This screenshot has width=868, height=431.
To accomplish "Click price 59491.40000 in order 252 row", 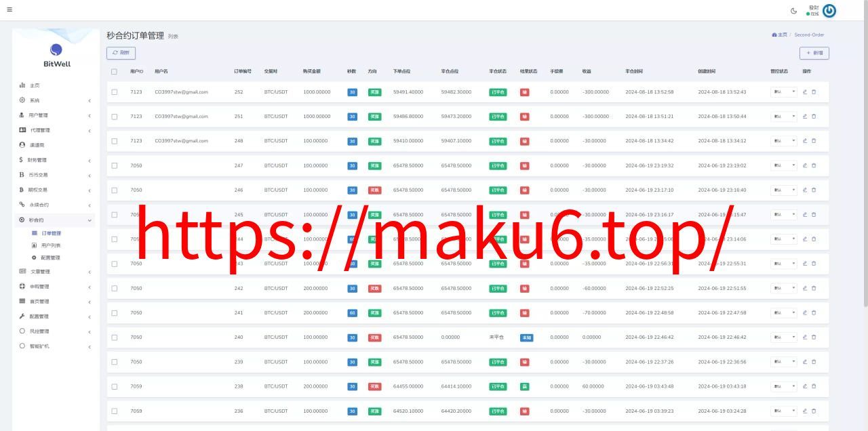I will point(408,91).
